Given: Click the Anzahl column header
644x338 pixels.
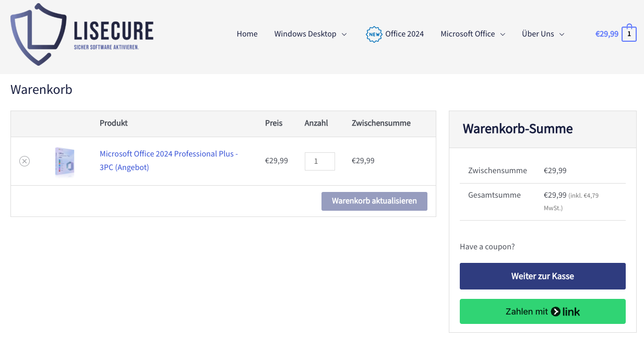Looking at the screenshot, I should pyautogui.click(x=316, y=123).
